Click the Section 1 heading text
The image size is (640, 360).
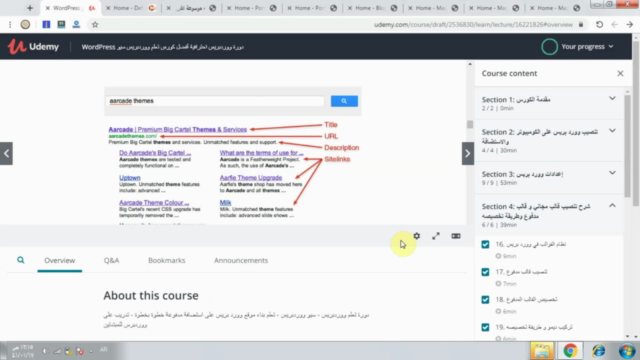(x=516, y=99)
